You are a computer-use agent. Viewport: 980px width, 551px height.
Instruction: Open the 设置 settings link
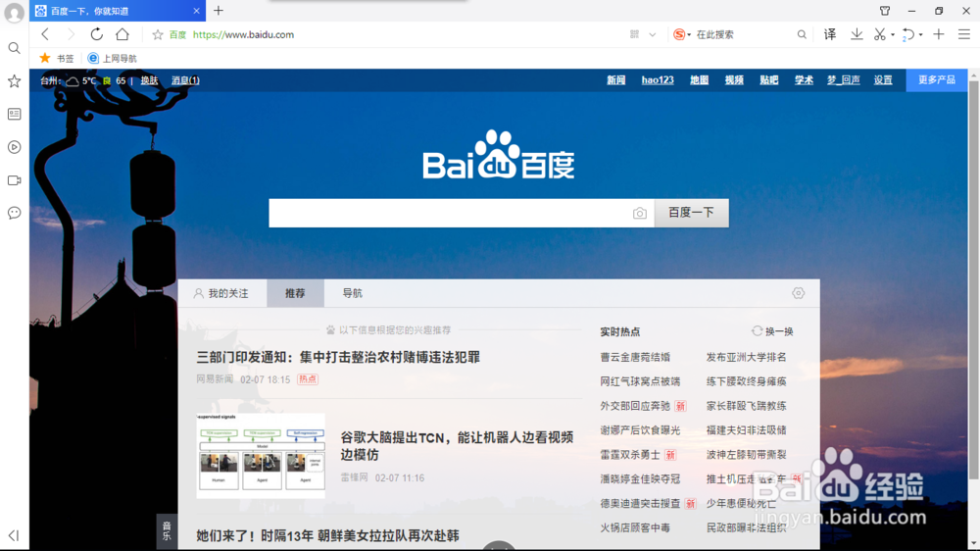[x=883, y=80]
